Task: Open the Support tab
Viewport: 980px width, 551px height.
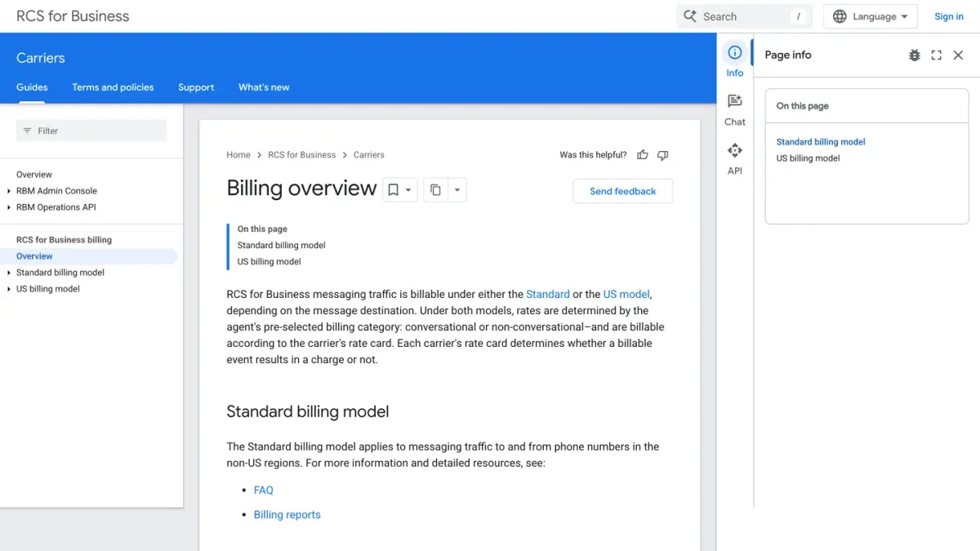Action: (x=196, y=87)
